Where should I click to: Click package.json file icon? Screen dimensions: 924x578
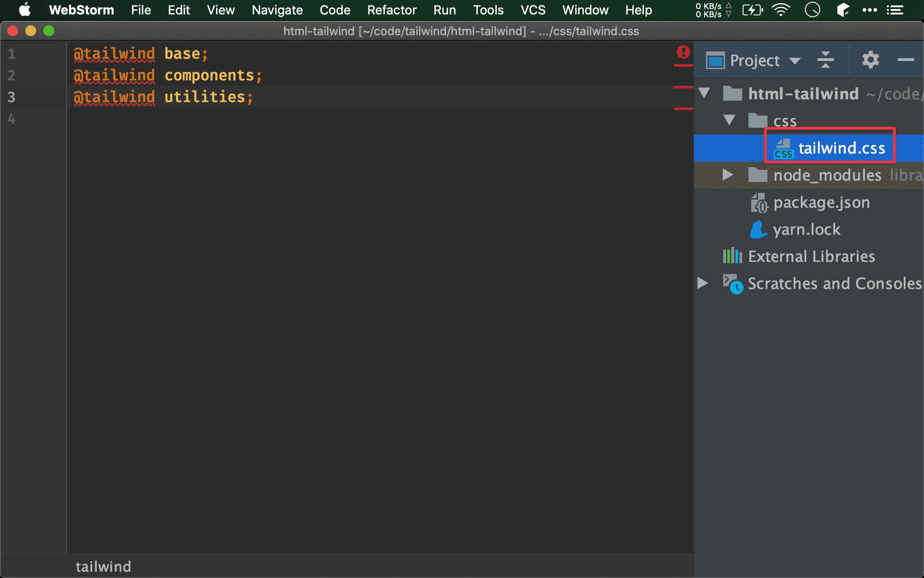pos(759,202)
